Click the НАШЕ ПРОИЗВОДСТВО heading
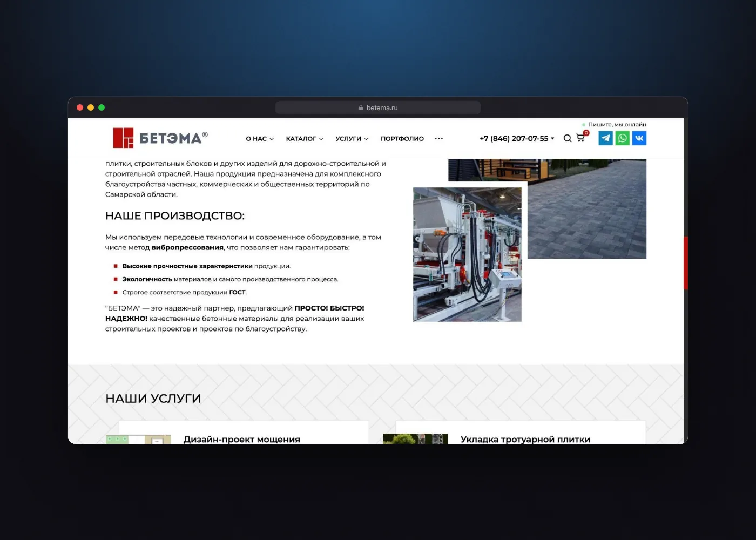This screenshot has height=540, width=756. [x=175, y=216]
